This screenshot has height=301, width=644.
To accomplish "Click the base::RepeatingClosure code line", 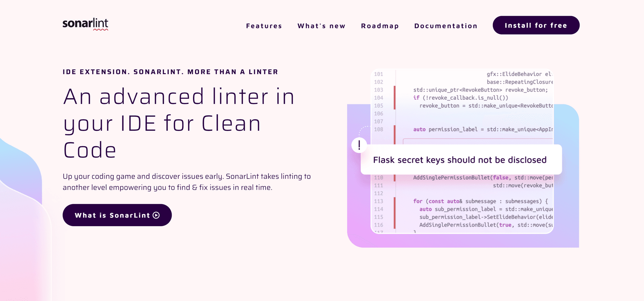I will (519, 82).
